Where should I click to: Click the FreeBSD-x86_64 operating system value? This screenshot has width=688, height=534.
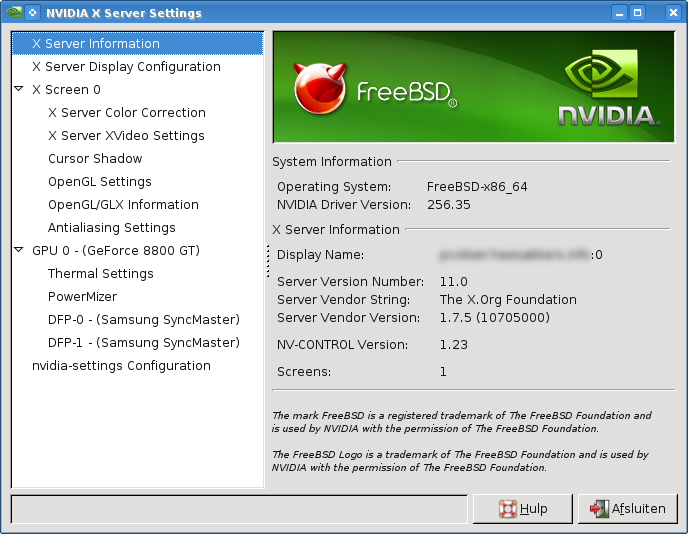[477, 187]
